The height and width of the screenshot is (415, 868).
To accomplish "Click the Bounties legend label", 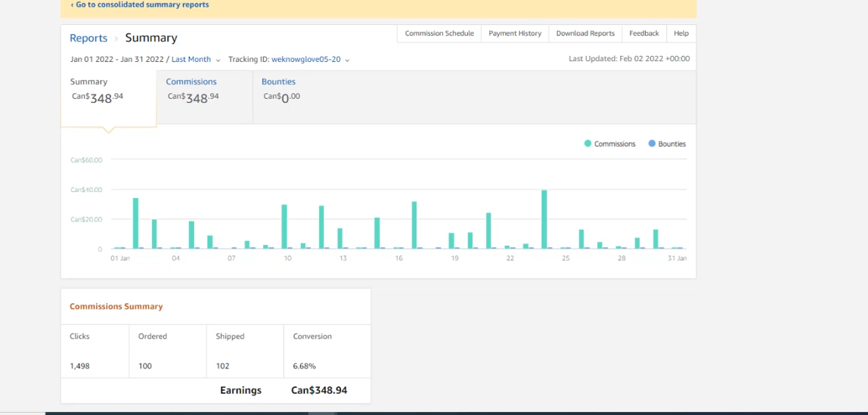I will (x=671, y=144).
